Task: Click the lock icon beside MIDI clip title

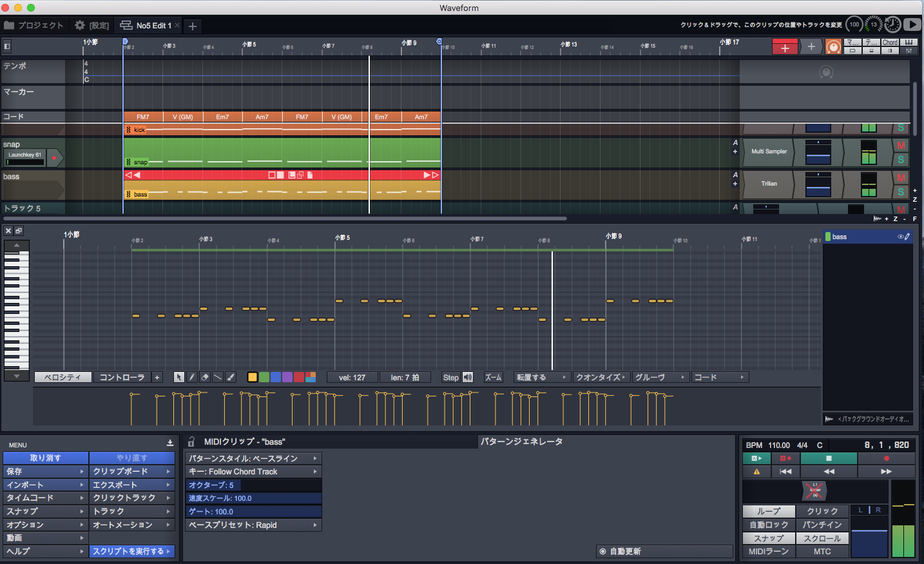Action: tap(191, 442)
